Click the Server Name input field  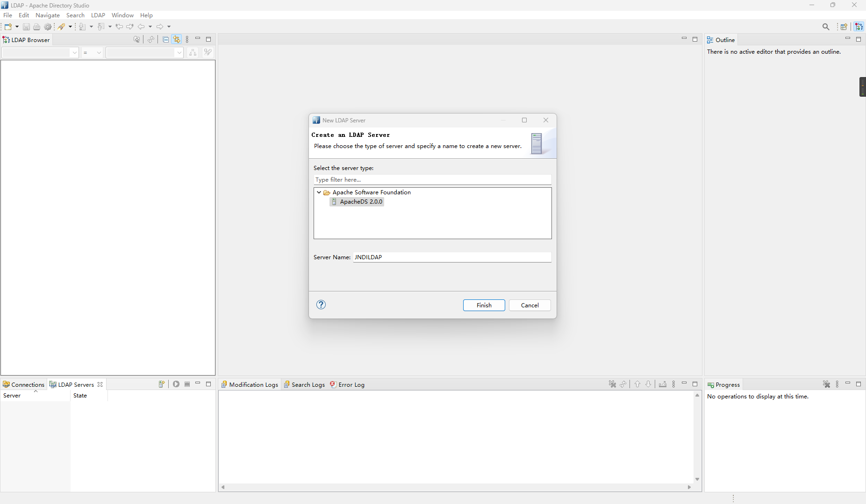452,257
